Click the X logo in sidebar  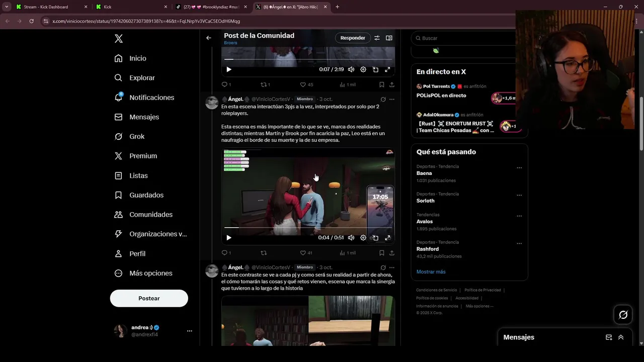point(119,39)
